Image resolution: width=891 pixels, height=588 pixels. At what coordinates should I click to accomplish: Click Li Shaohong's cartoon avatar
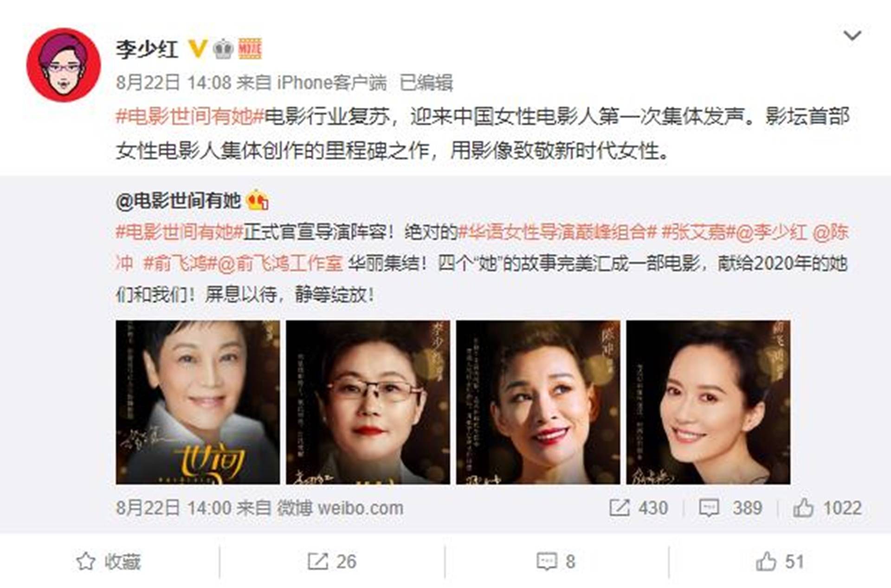(64, 65)
